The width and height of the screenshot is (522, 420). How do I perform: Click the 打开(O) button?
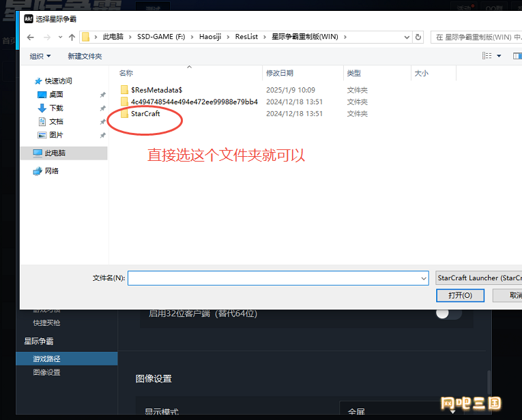tap(460, 295)
